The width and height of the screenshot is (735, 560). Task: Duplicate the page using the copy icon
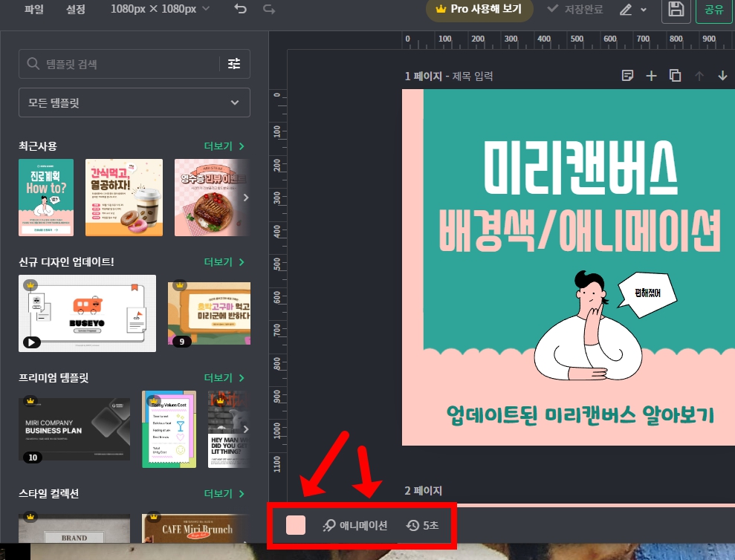pos(675,75)
